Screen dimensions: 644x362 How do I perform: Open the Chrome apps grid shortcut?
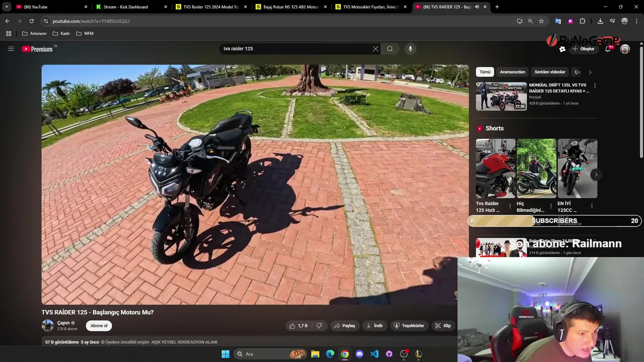(9, 34)
